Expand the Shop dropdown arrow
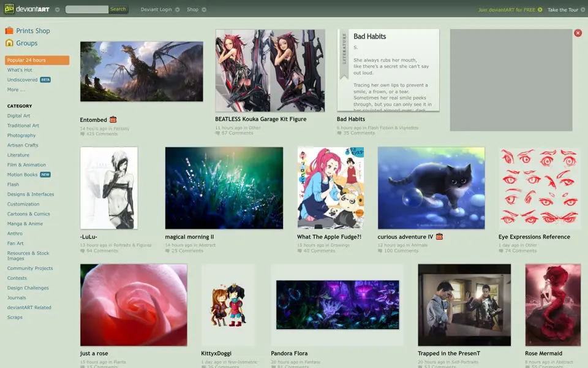588x368 pixels. [204, 9]
